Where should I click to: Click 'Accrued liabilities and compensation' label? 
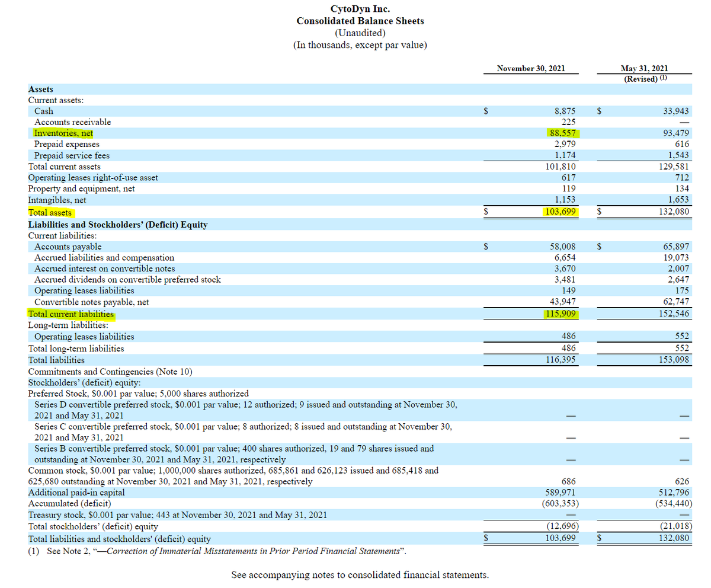point(104,258)
